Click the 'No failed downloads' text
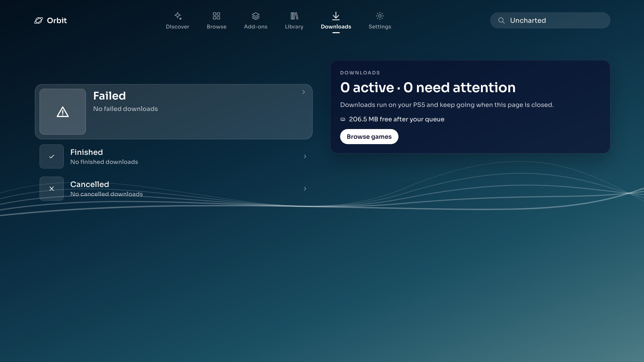The image size is (644, 362). click(x=125, y=109)
